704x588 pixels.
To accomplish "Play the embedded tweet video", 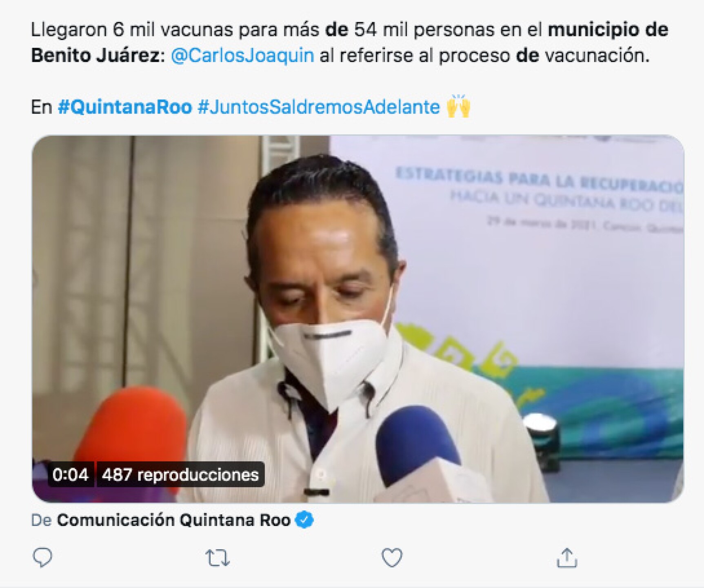I will coord(358,319).
